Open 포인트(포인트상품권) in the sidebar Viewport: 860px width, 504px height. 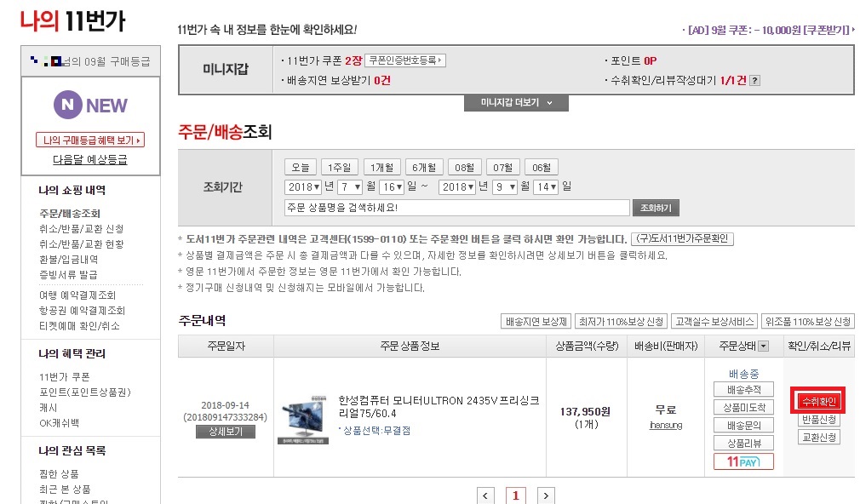[x=85, y=392]
